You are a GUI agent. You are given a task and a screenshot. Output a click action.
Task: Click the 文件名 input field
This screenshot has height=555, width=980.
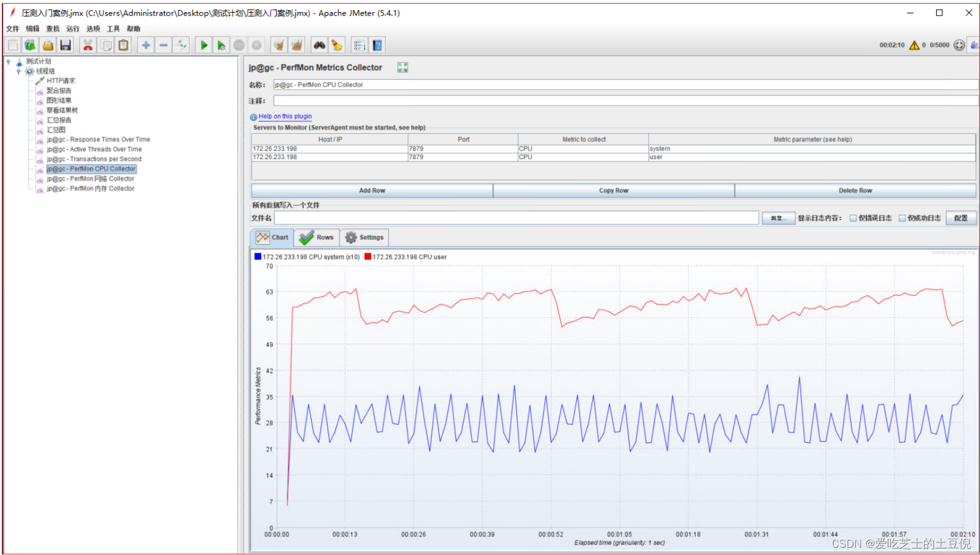517,218
